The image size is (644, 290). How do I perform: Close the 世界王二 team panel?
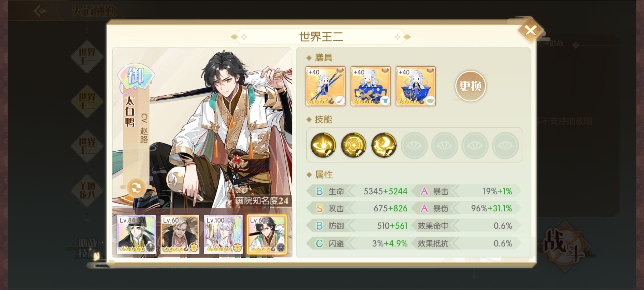click(530, 31)
